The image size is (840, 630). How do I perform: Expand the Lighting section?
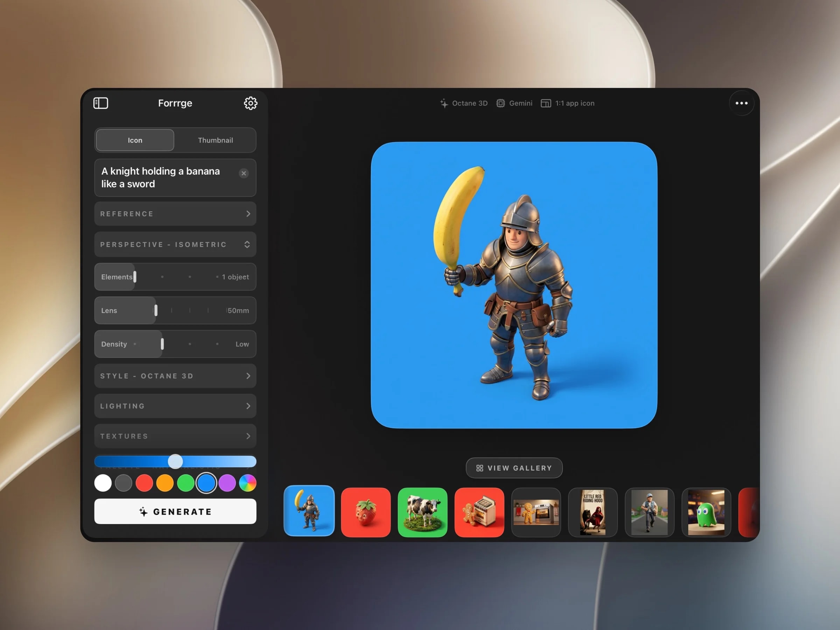(x=175, y=406)
